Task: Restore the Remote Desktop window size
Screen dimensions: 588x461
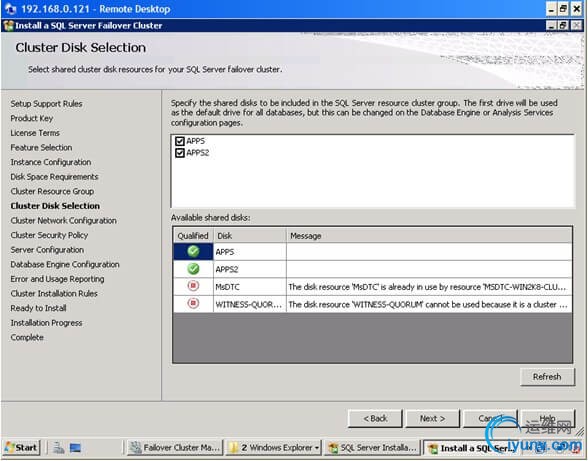Action: coord(563,9)
